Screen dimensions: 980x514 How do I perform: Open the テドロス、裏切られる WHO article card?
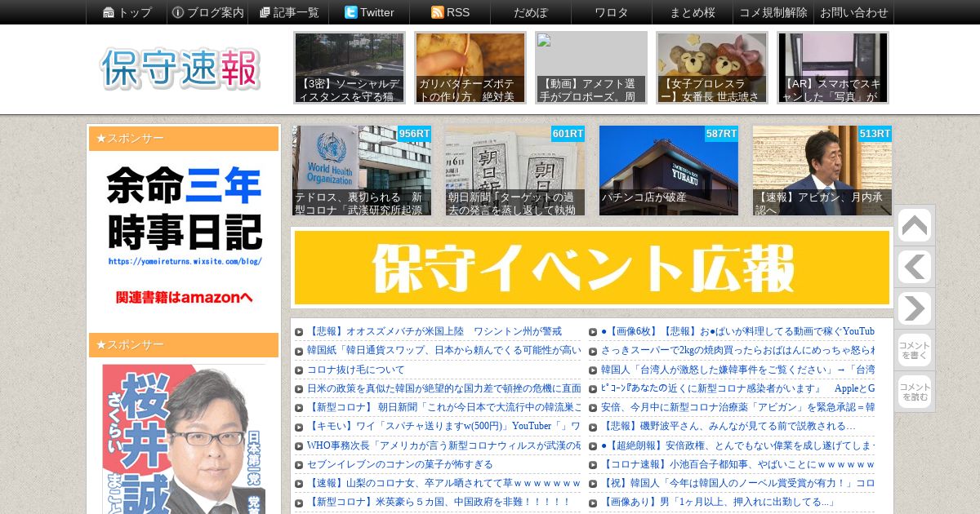coord(362,171)
